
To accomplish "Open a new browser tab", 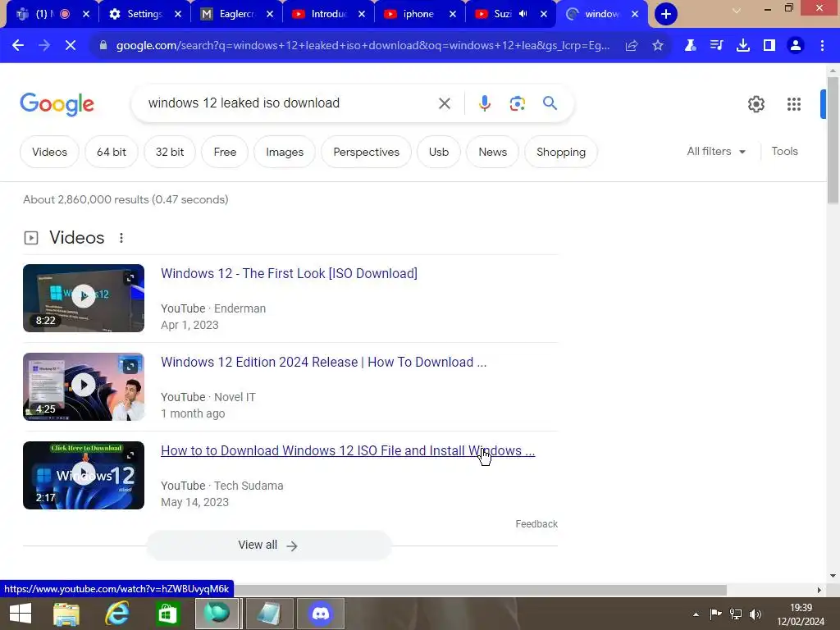I will pyautogui.click(x=666, y=14).
